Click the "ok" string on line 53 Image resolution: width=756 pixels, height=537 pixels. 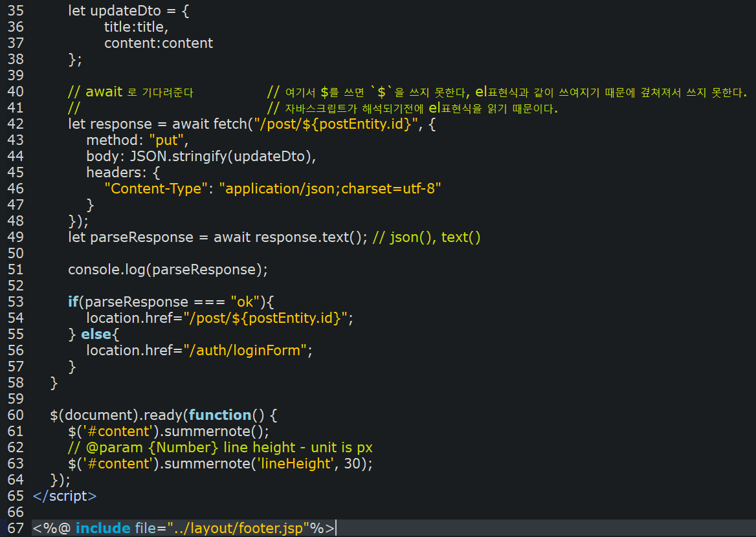point(245,301)
